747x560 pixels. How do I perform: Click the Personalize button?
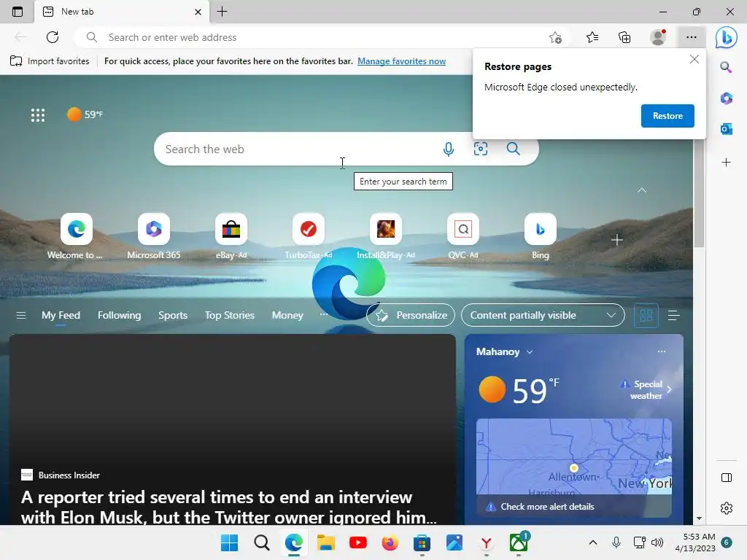[x=411, y=315]
